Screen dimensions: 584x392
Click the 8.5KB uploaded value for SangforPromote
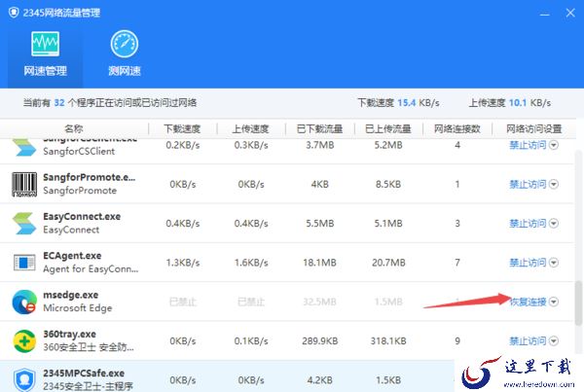click(x=388, y=184)
